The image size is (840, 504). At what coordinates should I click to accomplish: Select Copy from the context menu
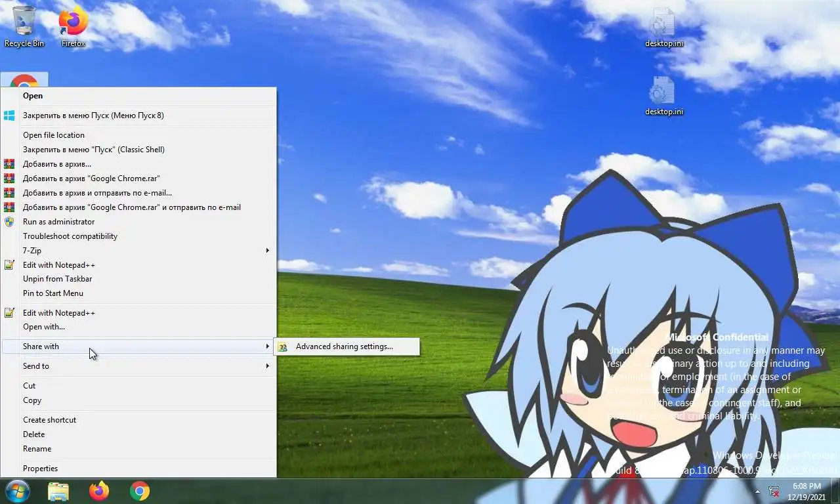139,400
